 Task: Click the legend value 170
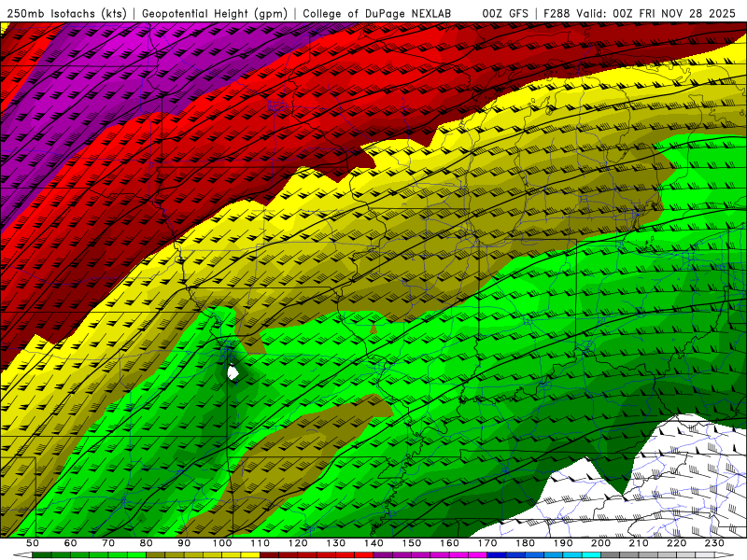pyautogui.click(x=487, y=543)
